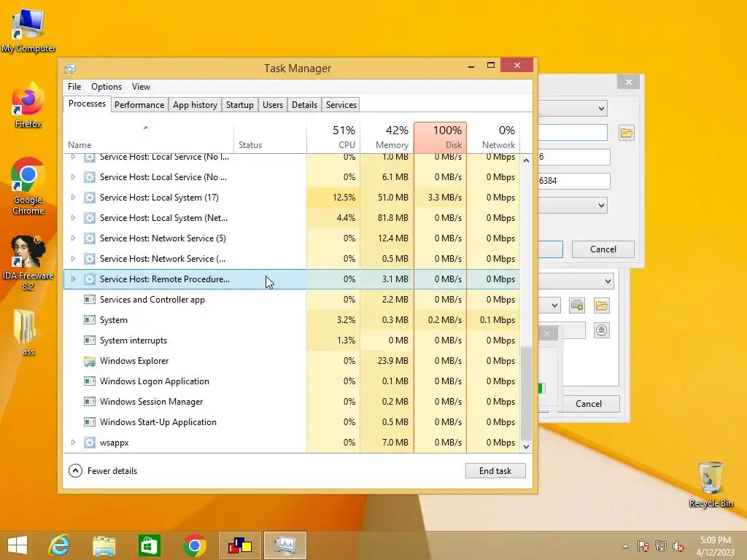This screenshot has height=560, width=747.
Task: Select Windows Start-Up Application row
Action: [292, 422]
